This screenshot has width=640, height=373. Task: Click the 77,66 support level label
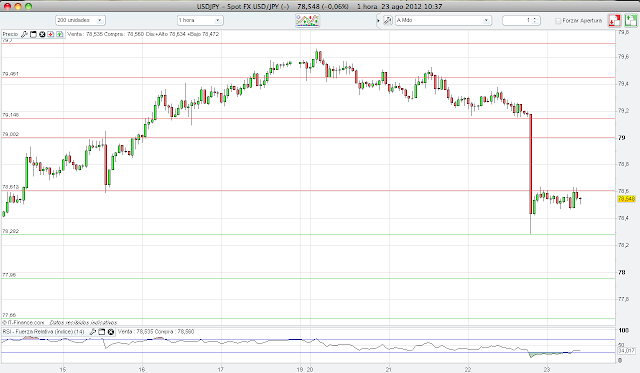click(9, 315)
